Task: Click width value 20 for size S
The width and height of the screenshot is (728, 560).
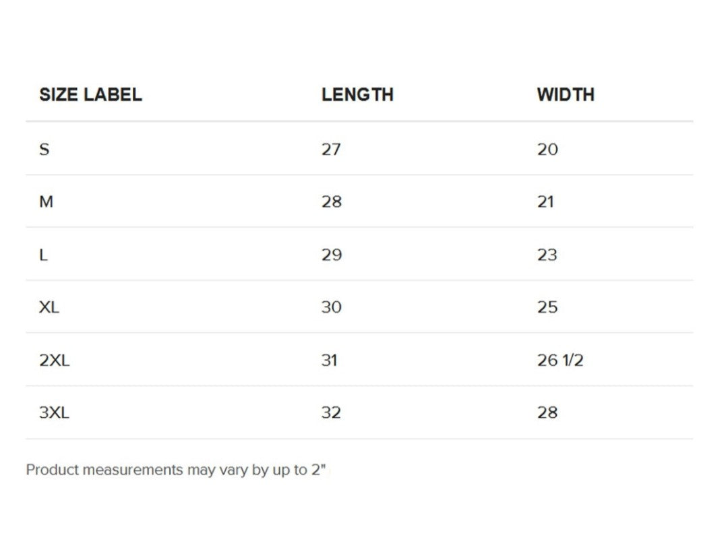Action: [x=547, y=149]
